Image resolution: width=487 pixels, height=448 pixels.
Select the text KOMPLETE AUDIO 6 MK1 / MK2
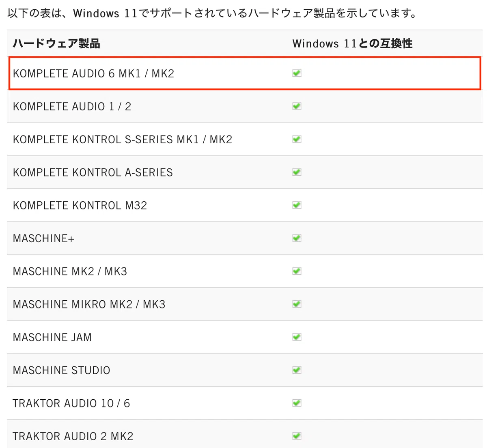point(93,73)
